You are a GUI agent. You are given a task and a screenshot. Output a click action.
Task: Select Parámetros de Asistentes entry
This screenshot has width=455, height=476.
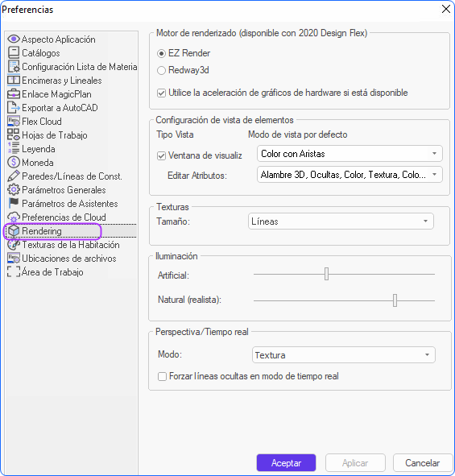(x=70, y=204)
